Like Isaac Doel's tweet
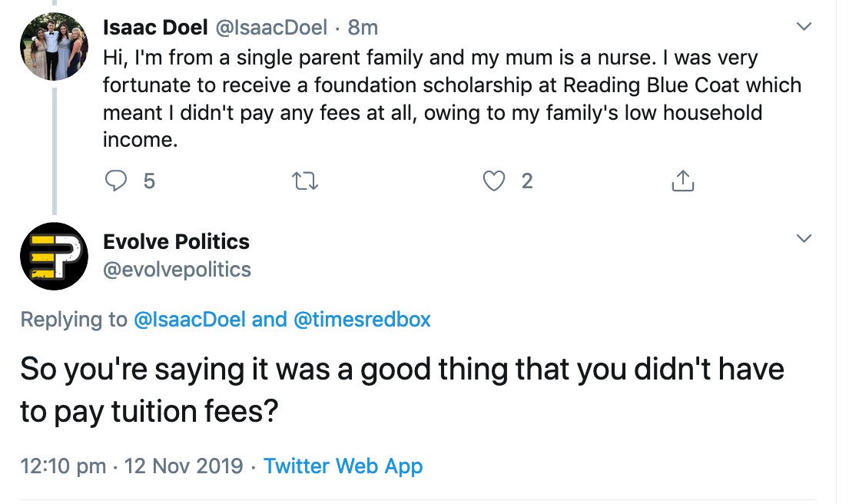The height and width of the screenshot is (504, 849). [x=494, y=181]
